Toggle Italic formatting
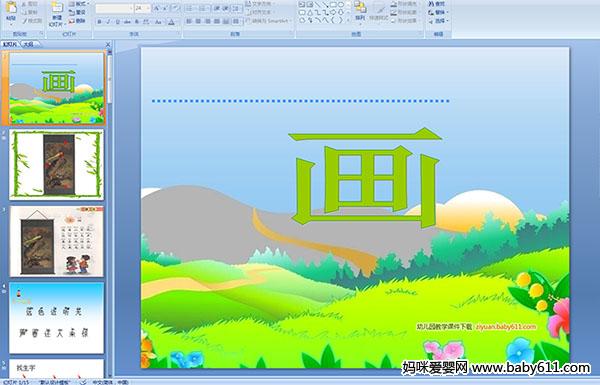 coord(108,22)
